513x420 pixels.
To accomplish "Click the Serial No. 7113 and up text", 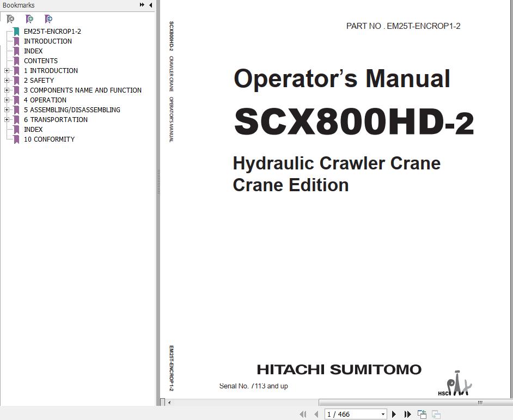I will [x=254, y=386].
